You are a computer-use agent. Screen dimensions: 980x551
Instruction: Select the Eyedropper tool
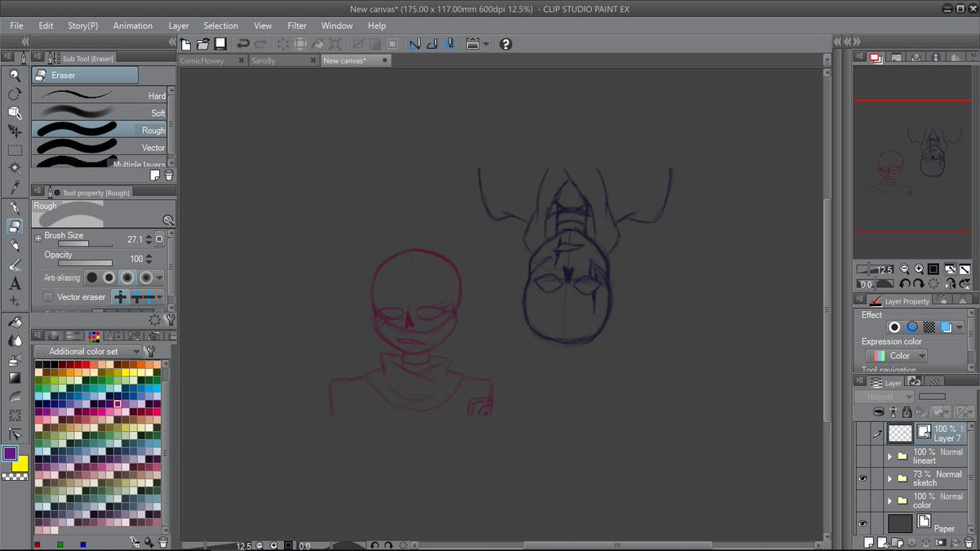click(15, 188)
